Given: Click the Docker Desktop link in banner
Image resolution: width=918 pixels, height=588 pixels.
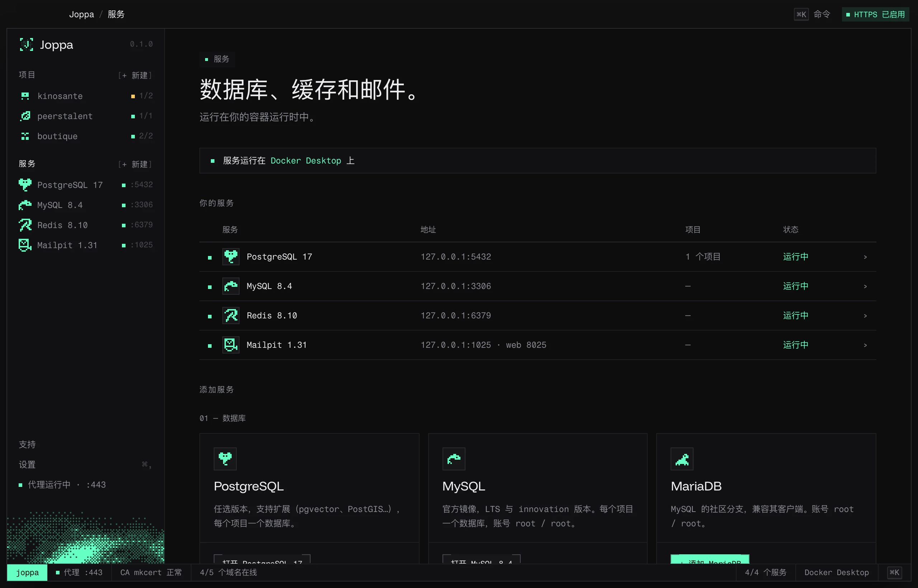Looking at the screenshot, I should click(306, 161).
